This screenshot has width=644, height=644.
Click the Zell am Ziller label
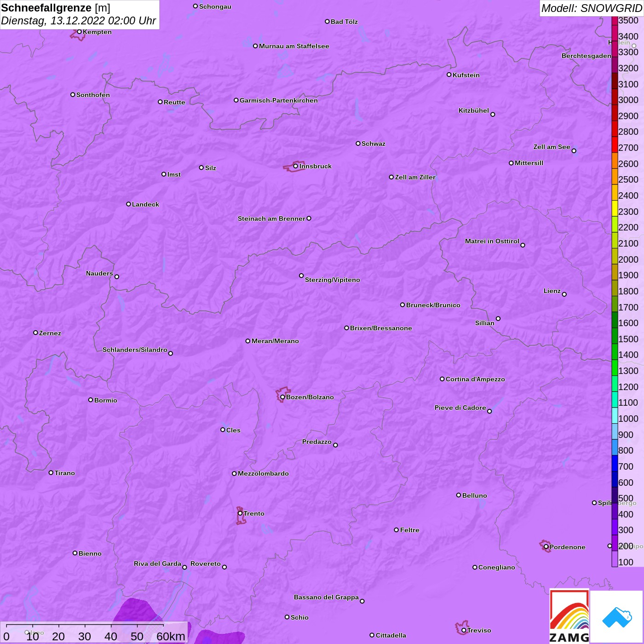click(415, 177)
